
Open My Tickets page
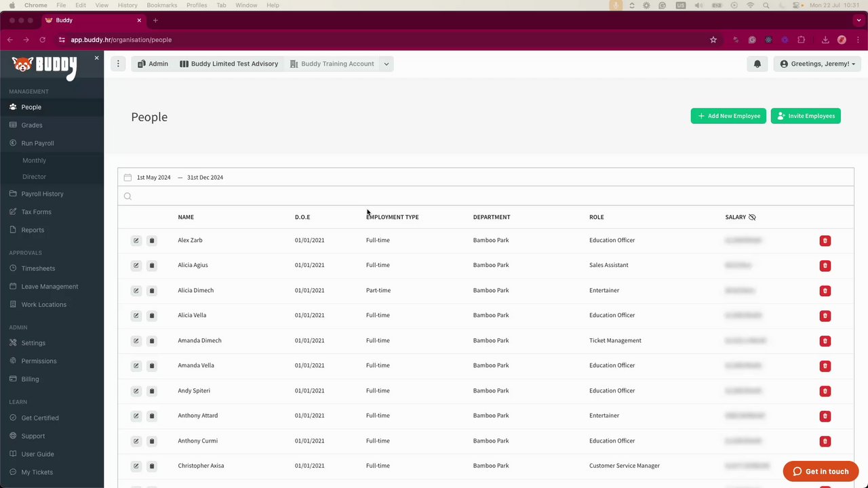tap(37, 472)
